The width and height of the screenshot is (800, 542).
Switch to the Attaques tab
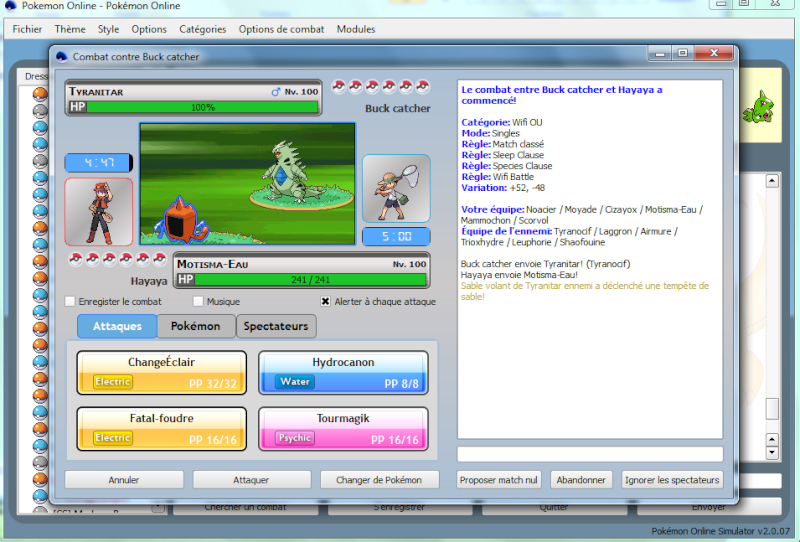(x=117, y=326)
